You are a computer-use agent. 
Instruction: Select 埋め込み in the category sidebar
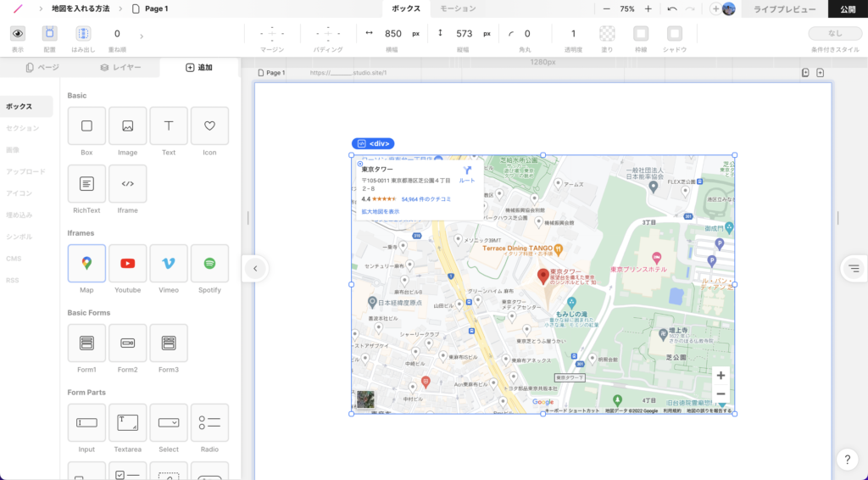[19, 215]
